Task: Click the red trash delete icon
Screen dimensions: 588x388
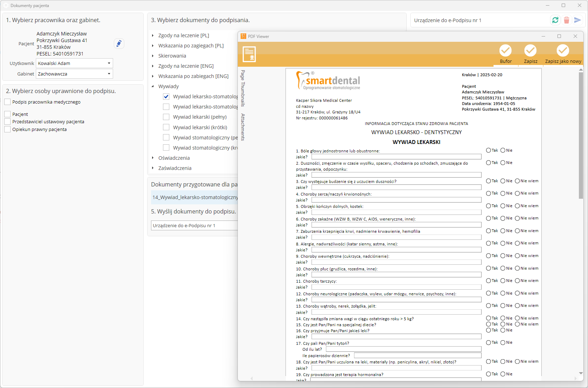Action: (x=567, y=20)
